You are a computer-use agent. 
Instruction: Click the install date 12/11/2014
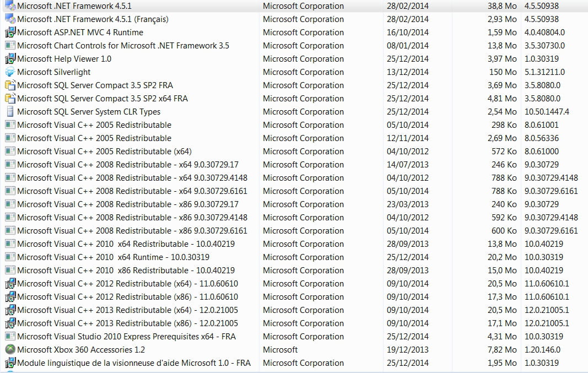408,138
